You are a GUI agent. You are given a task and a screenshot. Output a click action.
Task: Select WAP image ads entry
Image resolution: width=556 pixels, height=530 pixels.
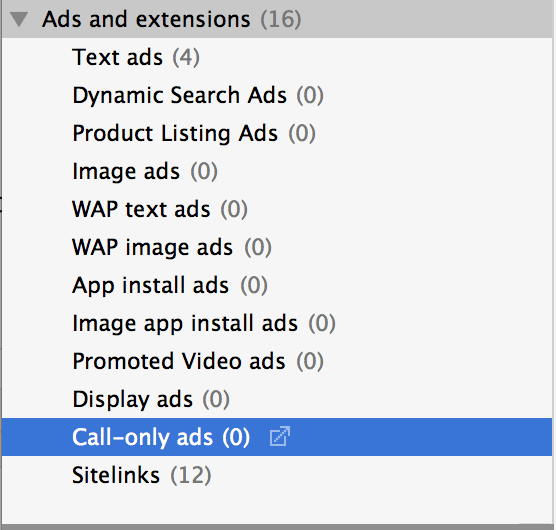tap(172, 247)
